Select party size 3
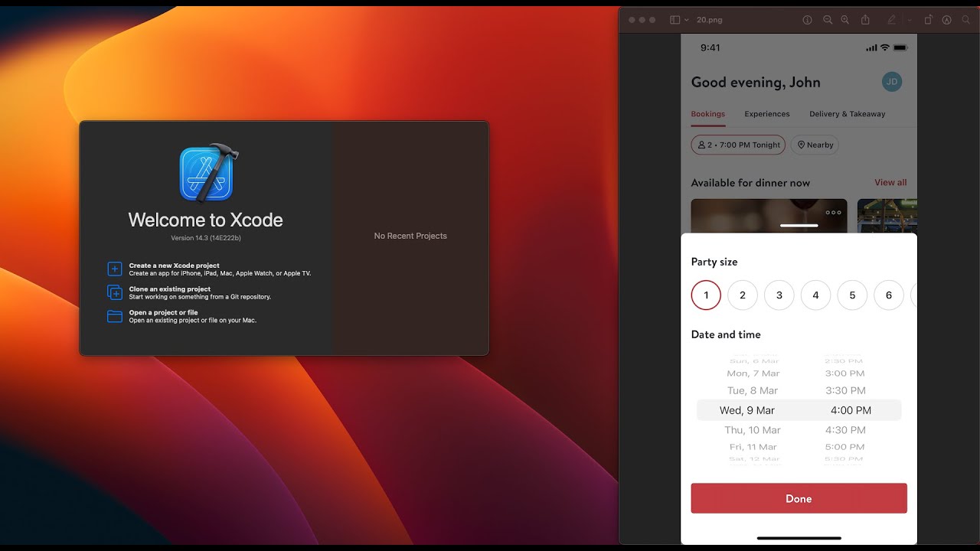Viewport: 980px width, 551px height. (x=779, y=295)
